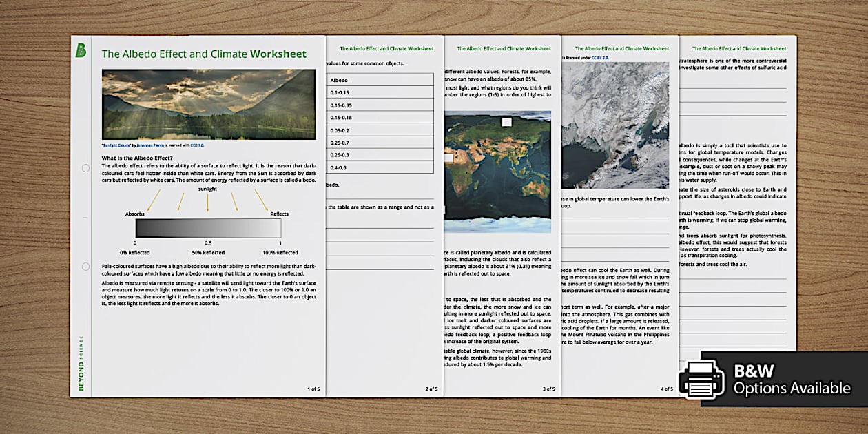The height and width of the screenshot is (434, 868).
Task: Click the green Beyond 'B' logo
Action: (81, 50)
